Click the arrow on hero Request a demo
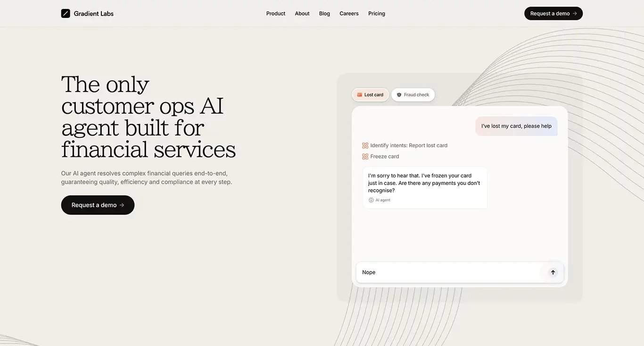This screenshot has height=346, width=644. 122,205
